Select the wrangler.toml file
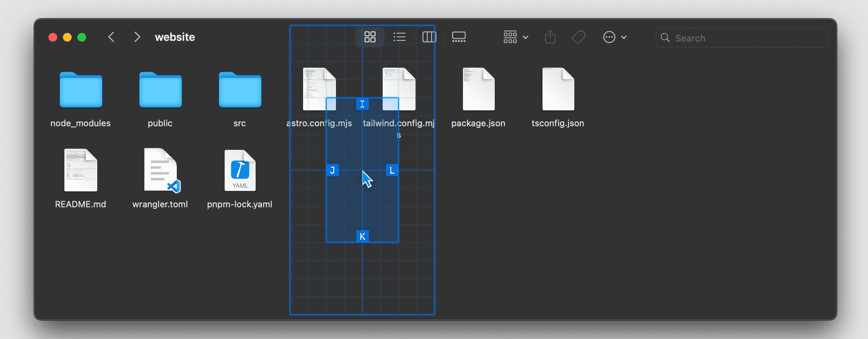Image resolution: width=868 pixels, height=339 pixels. pos(160,170)
